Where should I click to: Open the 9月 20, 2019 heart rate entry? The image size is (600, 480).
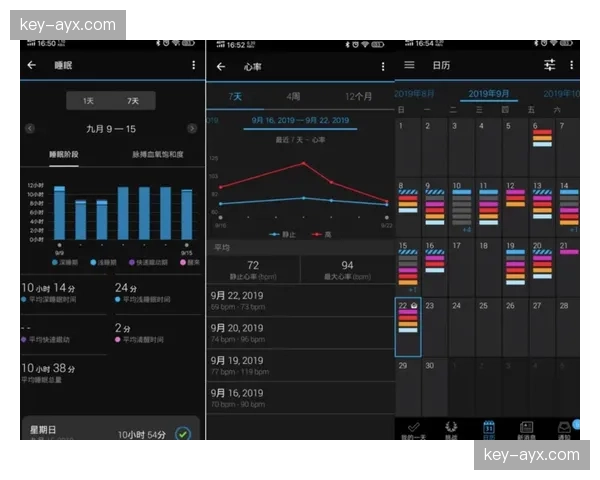tap(300, 333)
